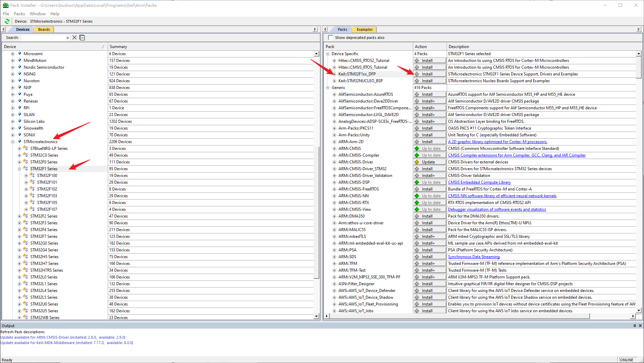644x363 pixels.
Task: Click the green icon for ARM::CMSIS-DSP
Action: tap(417, 182)
